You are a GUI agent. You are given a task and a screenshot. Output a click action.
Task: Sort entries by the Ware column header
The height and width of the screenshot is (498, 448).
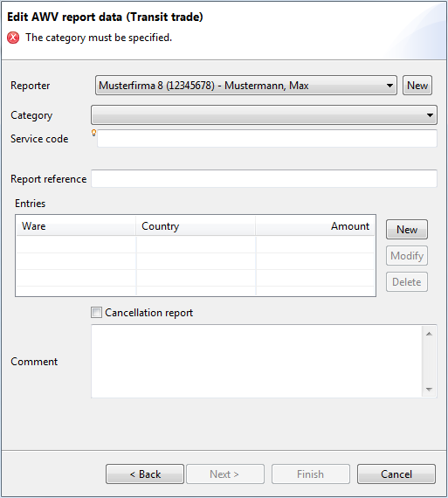(x=76, y=226)
